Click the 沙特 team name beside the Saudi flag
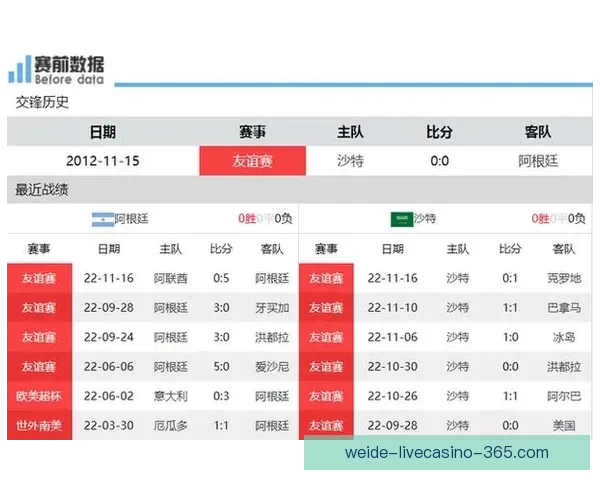Viewport: 600px width, 480px height. click(425, 218)
